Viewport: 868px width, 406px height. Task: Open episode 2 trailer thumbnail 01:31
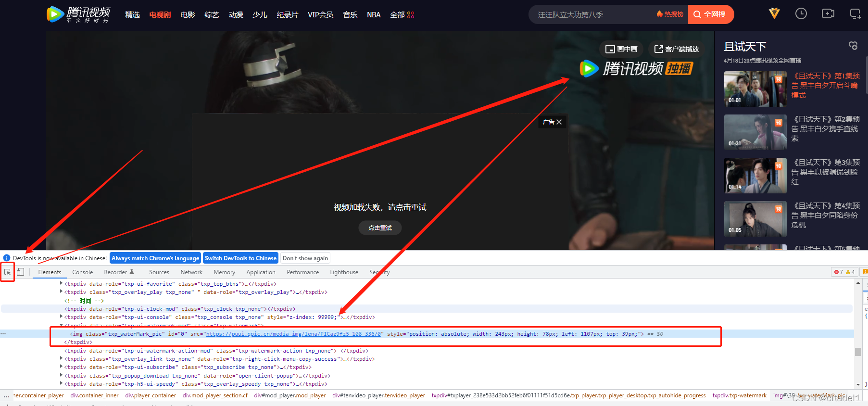755,132
